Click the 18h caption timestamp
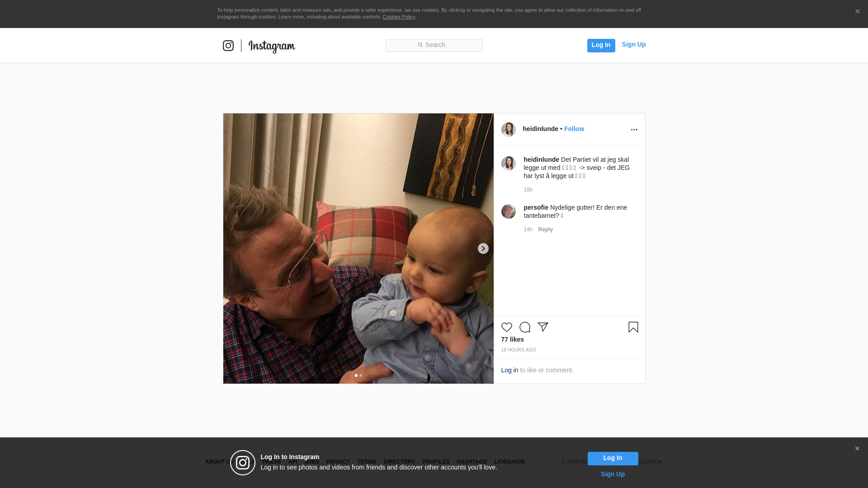The width and height of the screenshot is (868, 488). click(x=528, y=190)
